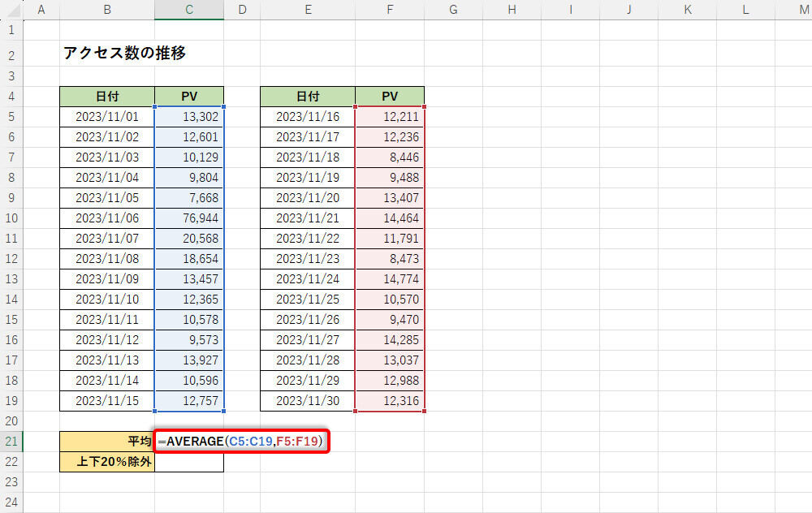Click the empty result cell beside 上下20%除外
The height and width of the screenshot is (513, 812).
click(189, 461)
